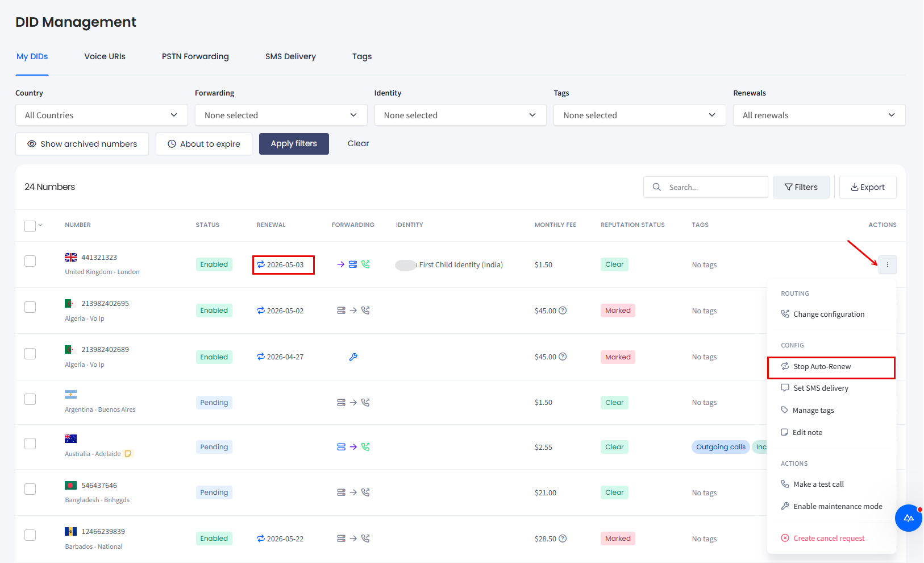The image size is (924, 563).
Task: Click the Barbados flag next to 12466239839
Action: pyautogui.click(x=70, y=531)
